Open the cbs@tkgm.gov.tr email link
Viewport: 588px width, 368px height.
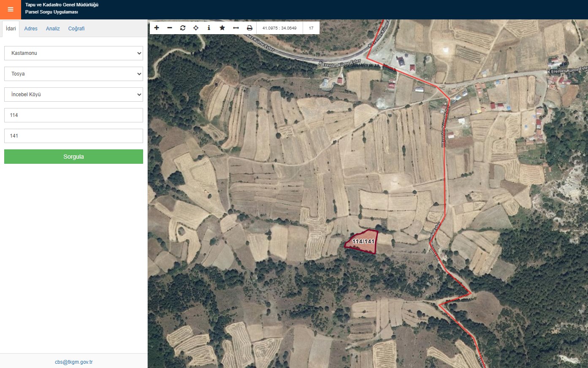pos(74,362)
